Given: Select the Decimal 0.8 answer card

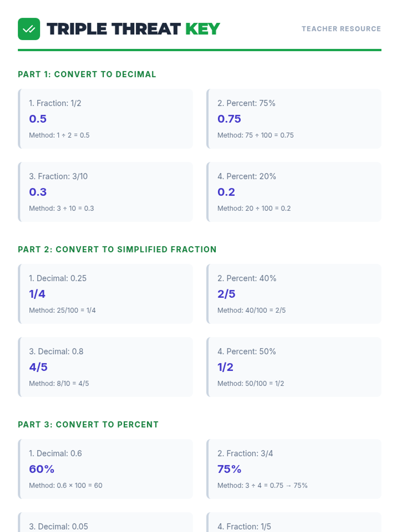Looking at the screenshot, I should pos(106,367).
